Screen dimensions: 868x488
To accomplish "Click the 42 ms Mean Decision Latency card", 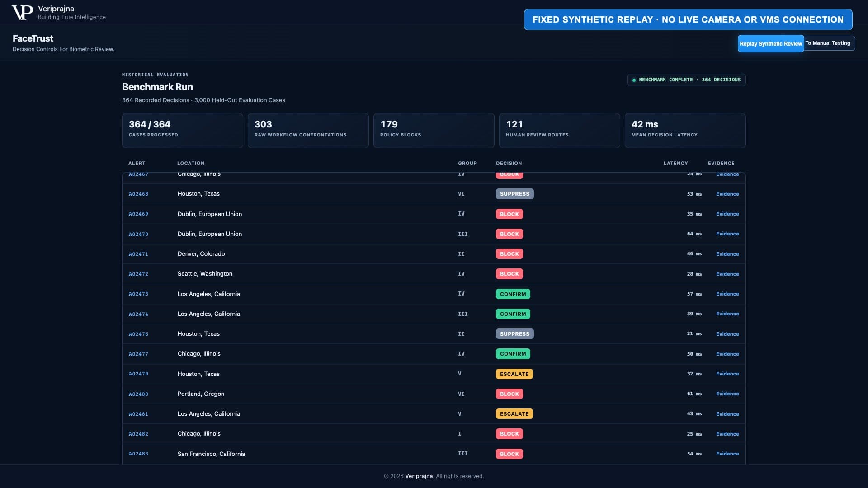I will pos(685,131).
